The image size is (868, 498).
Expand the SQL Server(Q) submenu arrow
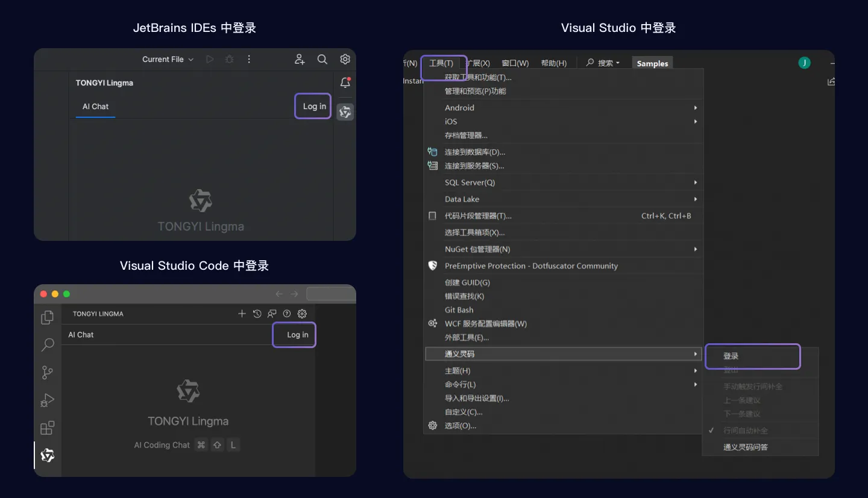click(x=695, y=182)
